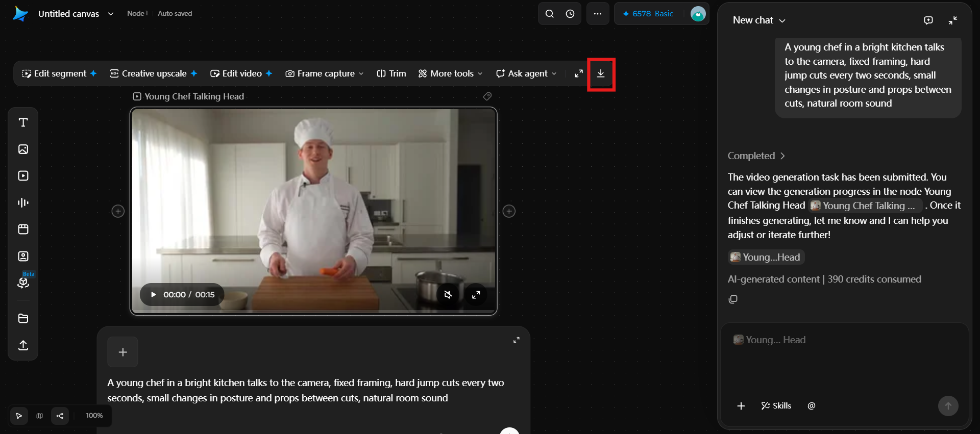
Task: Click Edit segment in the toolbar
Action: [x=59, y=73]
